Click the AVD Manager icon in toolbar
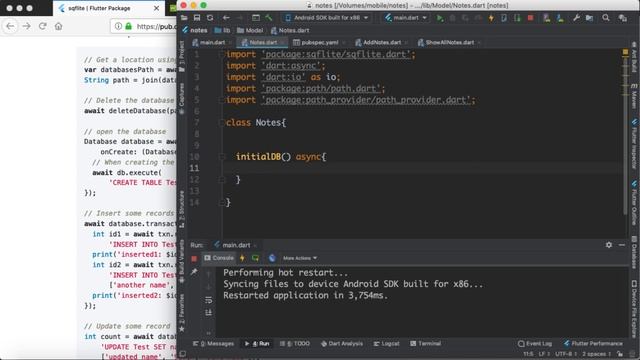 tap(546, 18)
